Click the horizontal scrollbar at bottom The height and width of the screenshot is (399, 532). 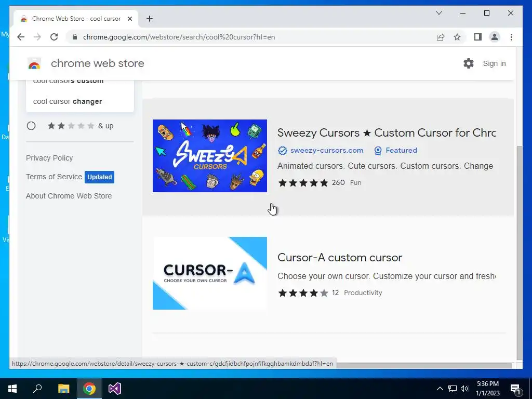pyautogui.click(x=424, y=365)
